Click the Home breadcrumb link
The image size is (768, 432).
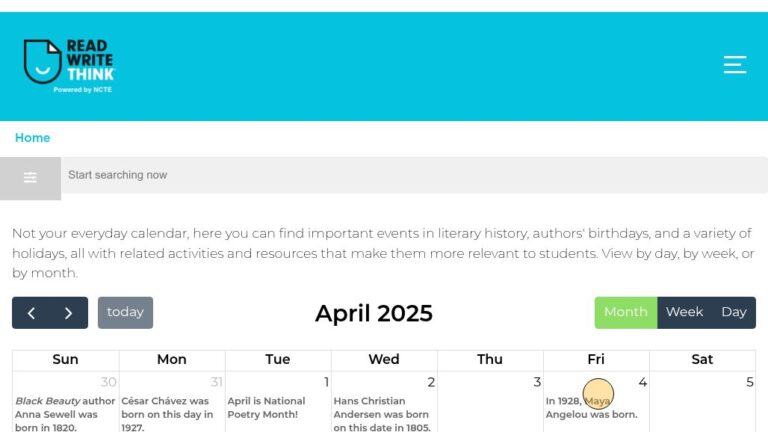pos(32,138)
